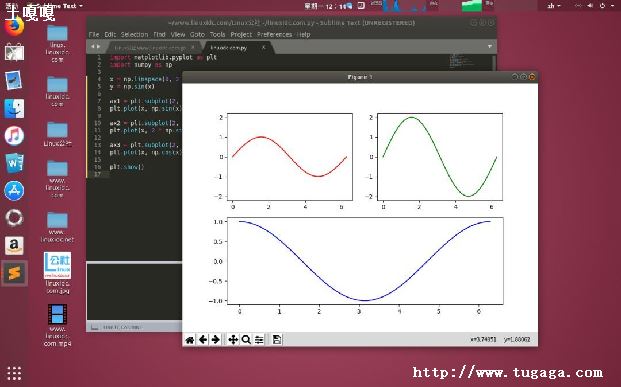Switch to the first inactive editor tab

point(152,48)
